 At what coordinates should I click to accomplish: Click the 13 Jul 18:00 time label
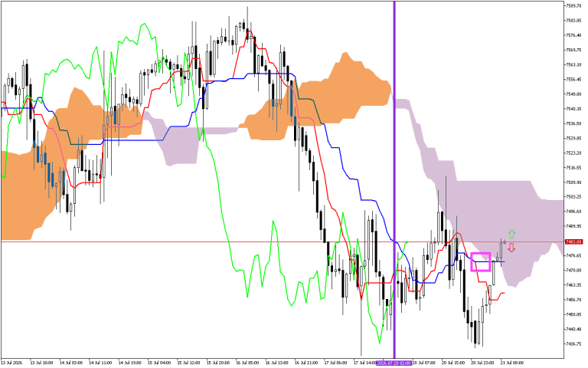[x=41, y=363]
